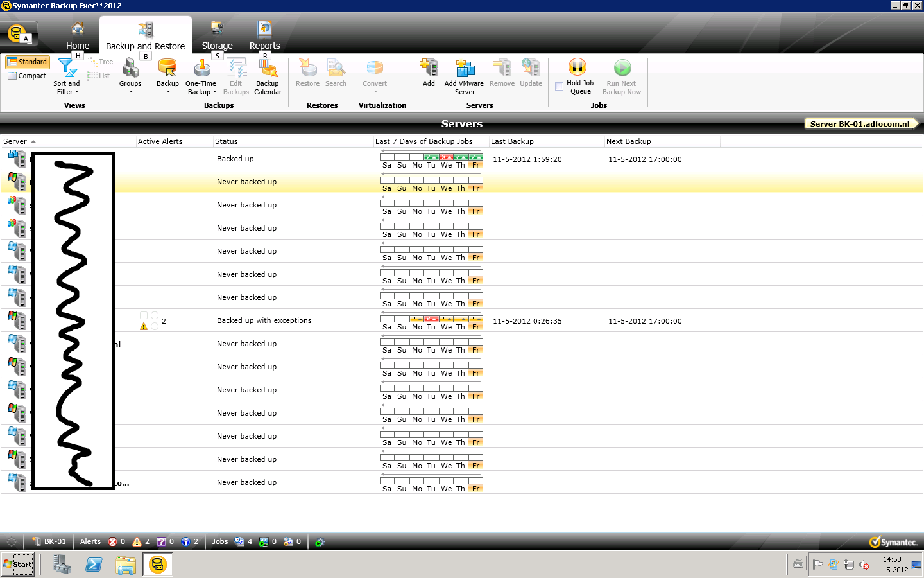Click the Add server icon
Image resolution: width=924 pixels, height=578 pixels.
[429, 73]
